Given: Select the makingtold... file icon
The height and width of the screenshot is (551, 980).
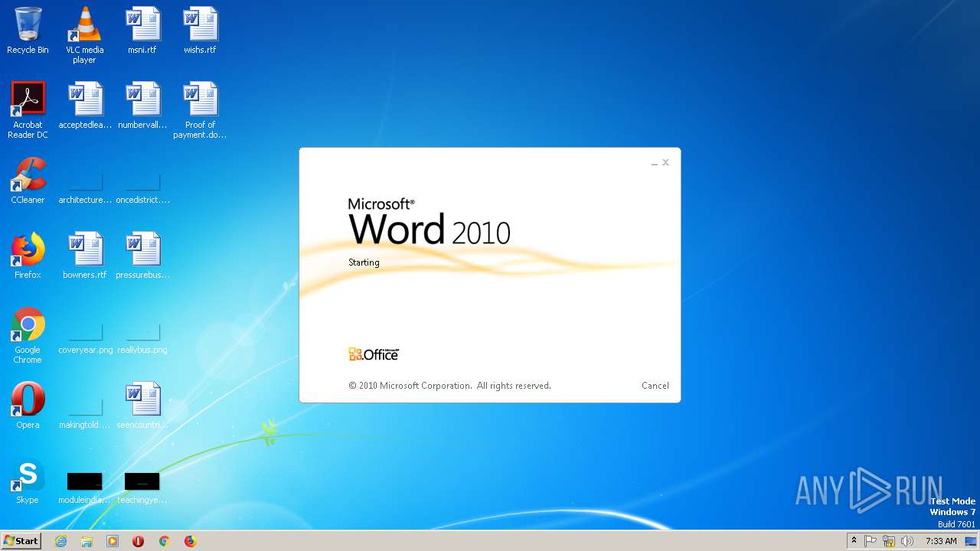Looking at the screenshot, I should click(85, 413).
